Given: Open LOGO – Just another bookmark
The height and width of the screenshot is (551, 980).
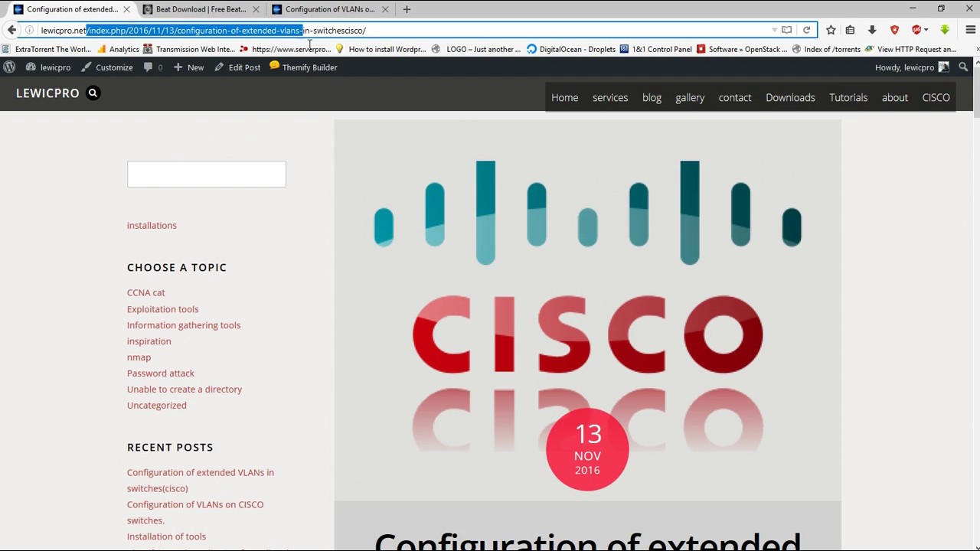Looking at the screenshot, I should [476, 49].
